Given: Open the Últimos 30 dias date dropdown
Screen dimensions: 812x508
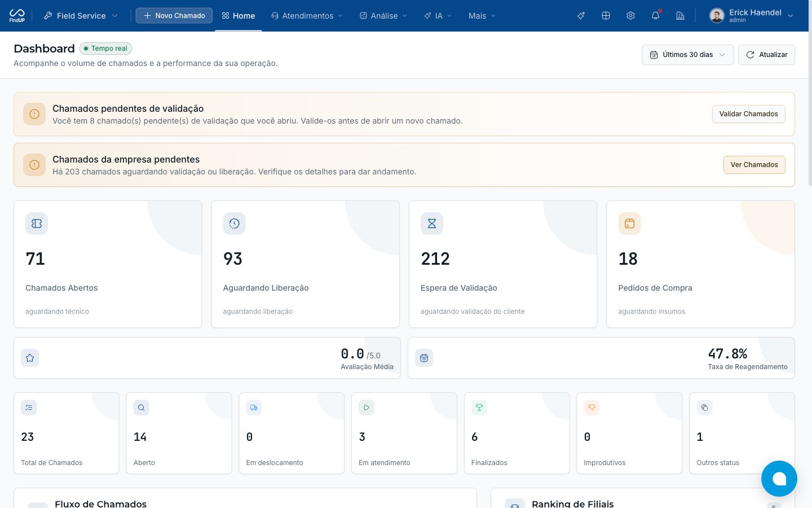Looking at the screenshot, I should pyautogui.click(x=687, y=55).
